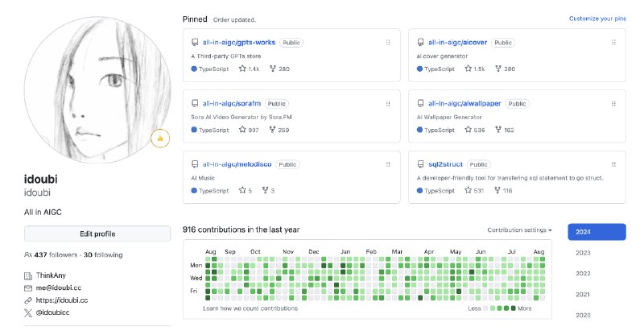Click the Customize your pins link
The image size is (644, 327).
coord(597,19)
